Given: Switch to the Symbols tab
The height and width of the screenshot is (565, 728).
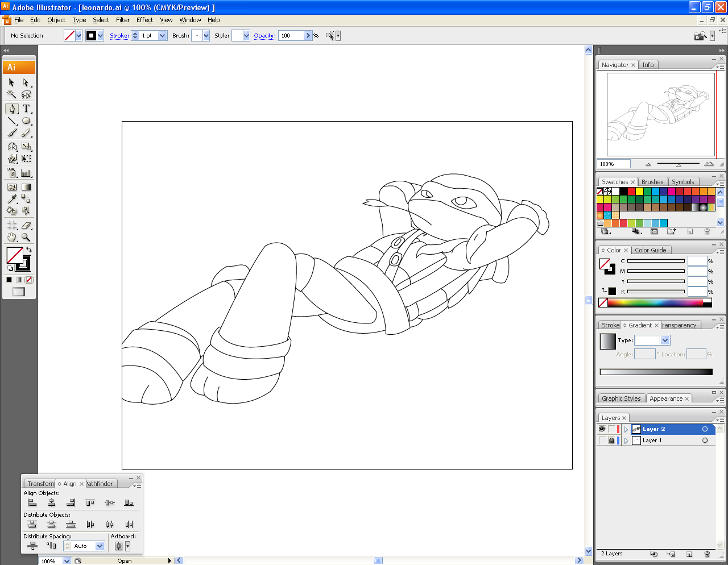Looking at the screenshot, I should pyautogui.click(x=682, y=182).
